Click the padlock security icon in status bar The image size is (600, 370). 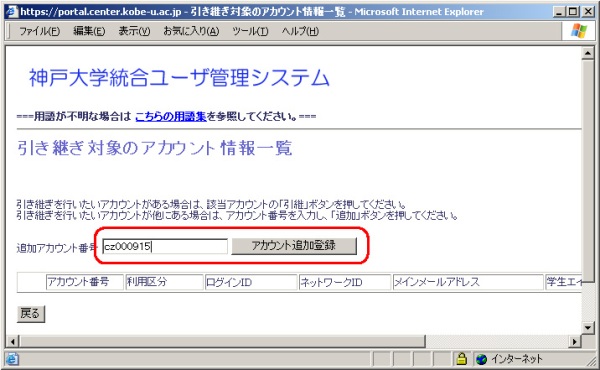click(x=462, y=359)
